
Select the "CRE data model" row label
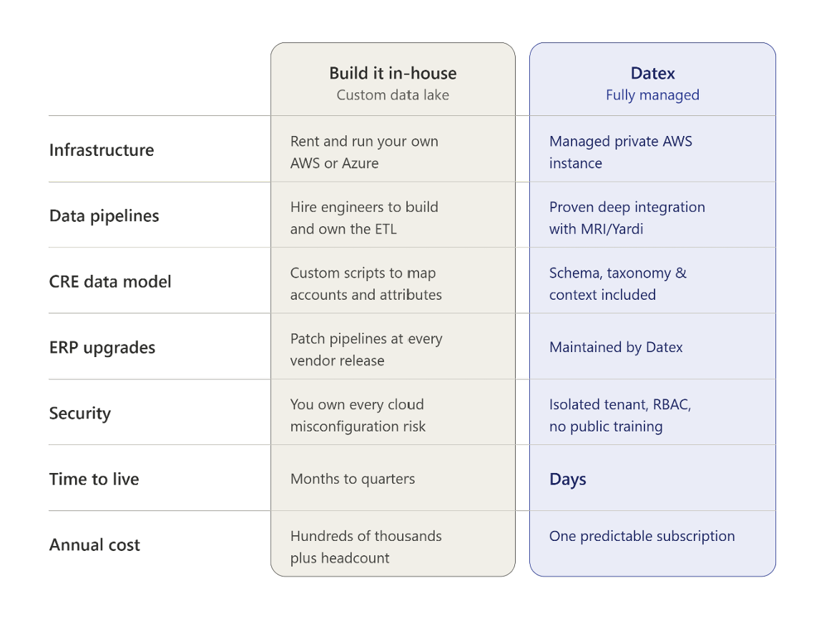pyautogui.click(x=110, y=281)
